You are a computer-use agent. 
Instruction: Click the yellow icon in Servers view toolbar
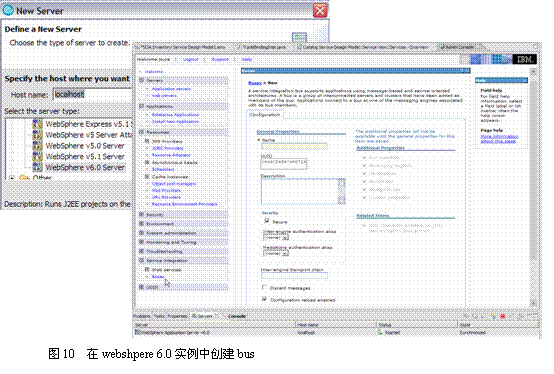pyautogui.click(x=493, y=316)
